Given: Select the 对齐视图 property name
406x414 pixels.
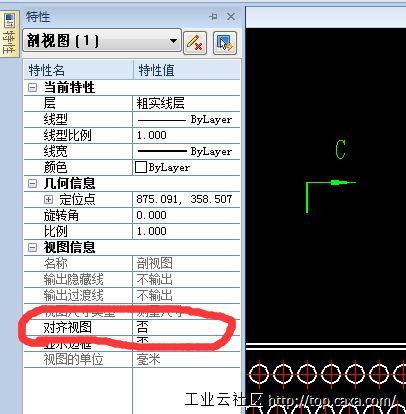Looking at the screenshot, I should click(68, 327).
